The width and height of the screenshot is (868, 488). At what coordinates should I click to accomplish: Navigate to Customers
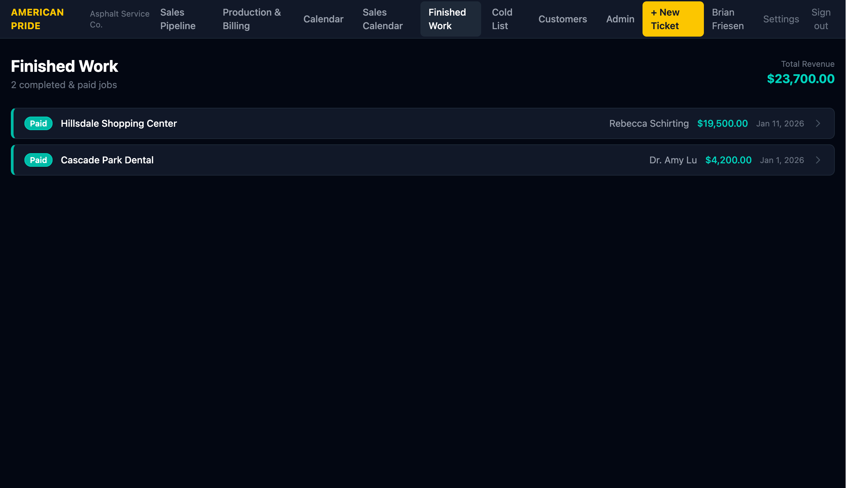pos(563,19)
